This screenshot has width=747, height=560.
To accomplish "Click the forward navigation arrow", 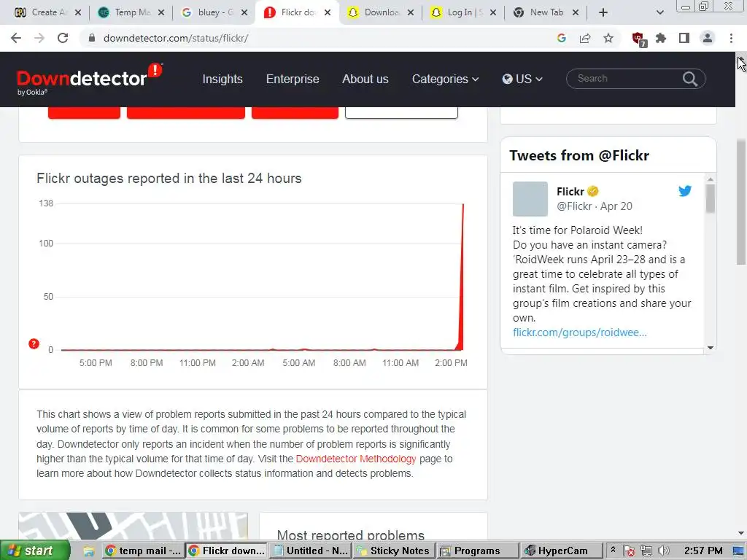I will [39, 38].
